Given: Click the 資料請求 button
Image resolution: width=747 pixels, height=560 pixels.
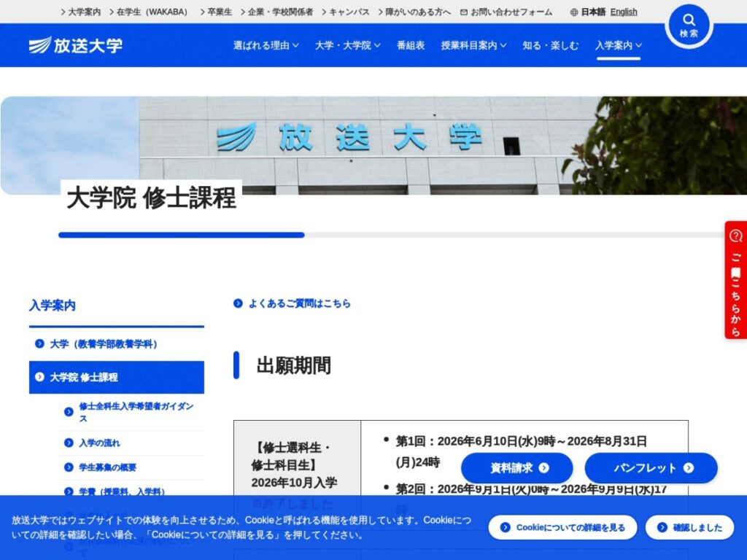Looking at the screenshot, I should (517, 468).
